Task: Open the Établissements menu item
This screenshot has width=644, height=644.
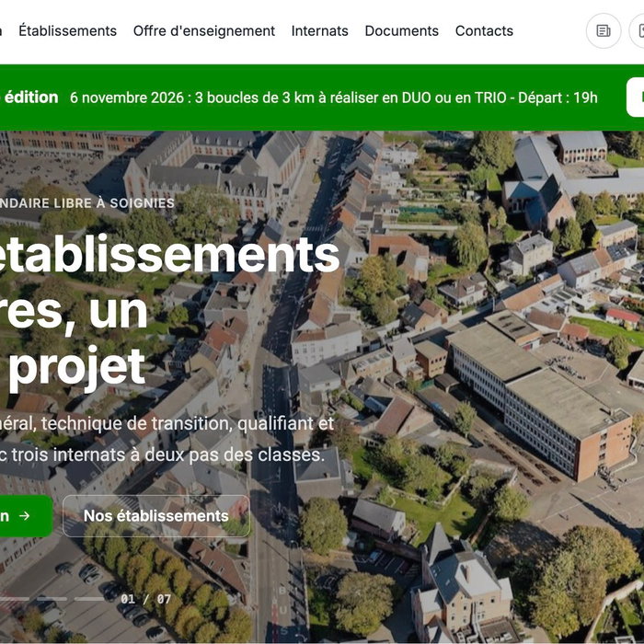Action: tap(68, 30)
